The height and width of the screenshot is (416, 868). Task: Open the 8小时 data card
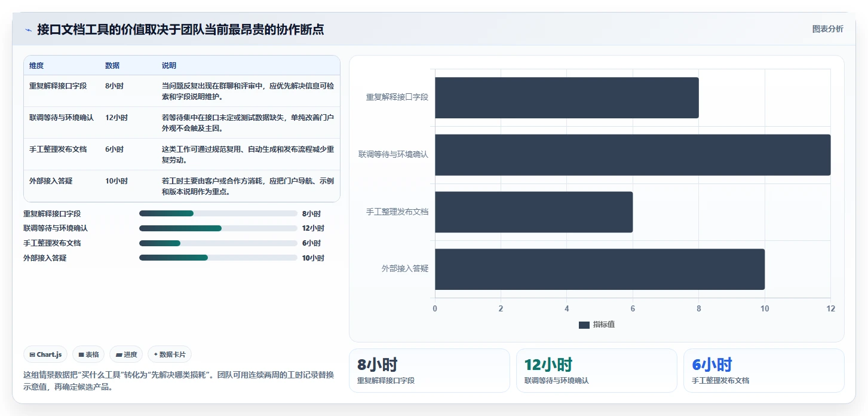click(x=430, y=371)
